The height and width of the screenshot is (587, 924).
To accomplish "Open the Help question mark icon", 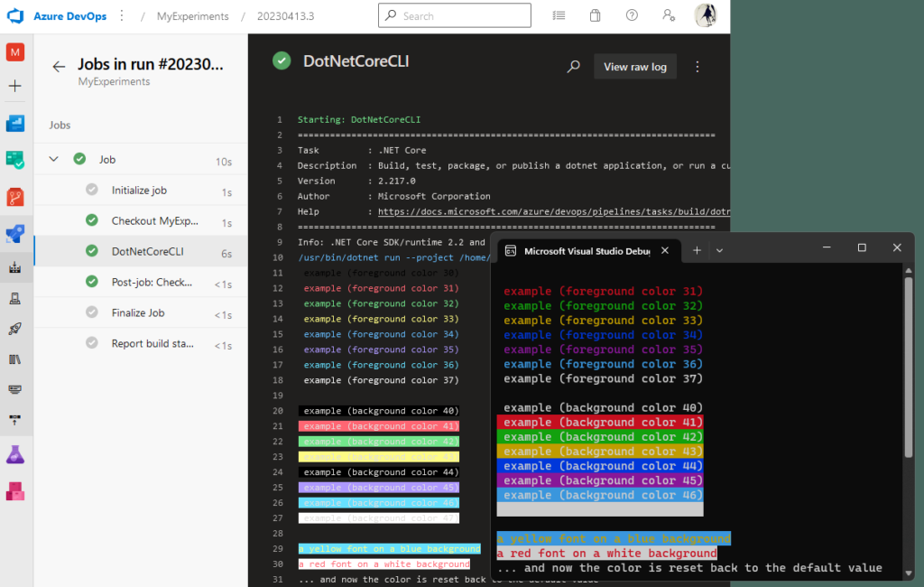I will [x=631, y=15].
